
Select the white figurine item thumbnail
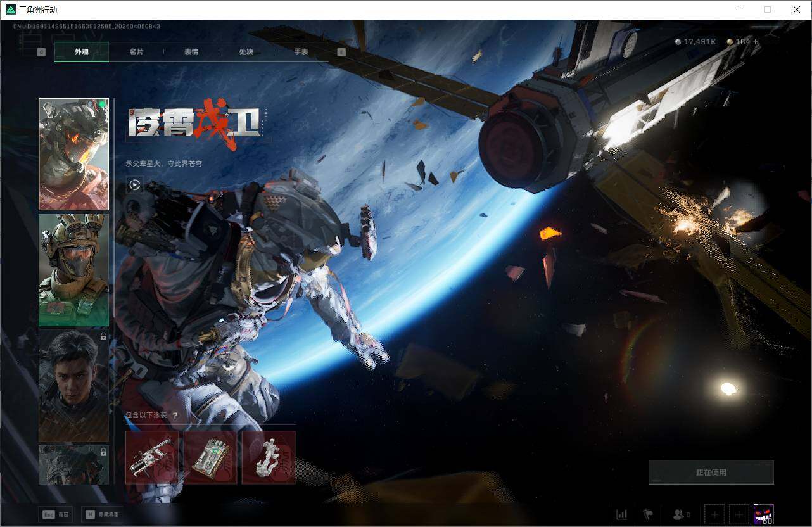pos(269,457)
